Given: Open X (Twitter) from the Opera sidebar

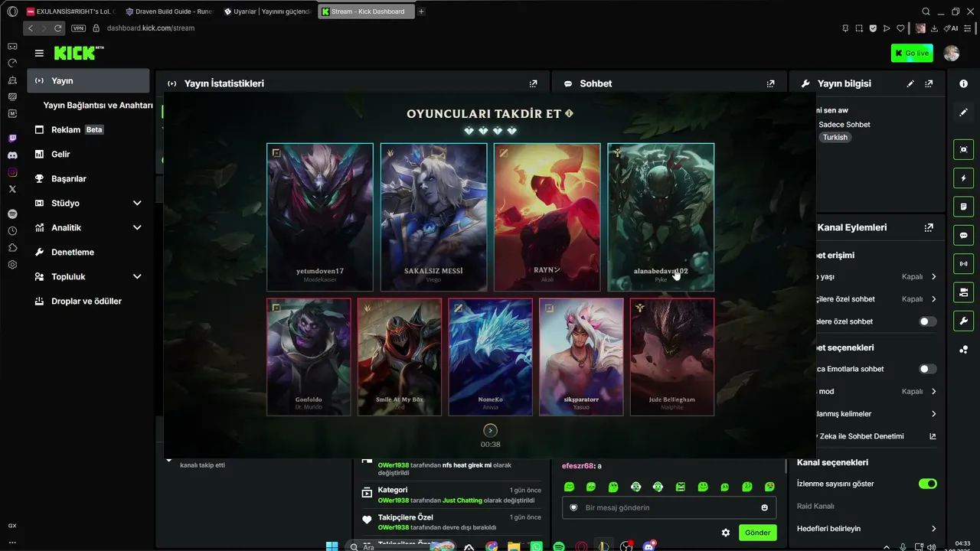Looking at the screenshot, I should tap(12, 189).
